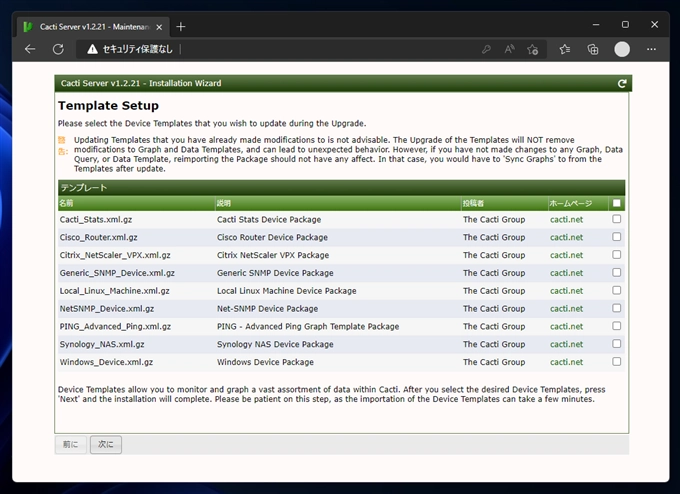
Task: Close the Cacti Server tab
Action: [159, 27]
